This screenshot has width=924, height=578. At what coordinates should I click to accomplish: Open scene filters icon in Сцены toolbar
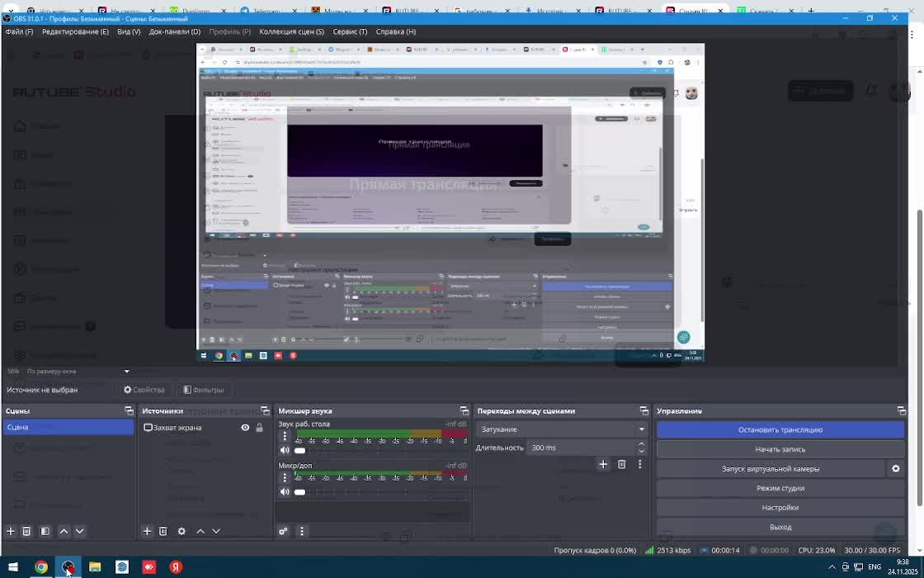point(45,532)
